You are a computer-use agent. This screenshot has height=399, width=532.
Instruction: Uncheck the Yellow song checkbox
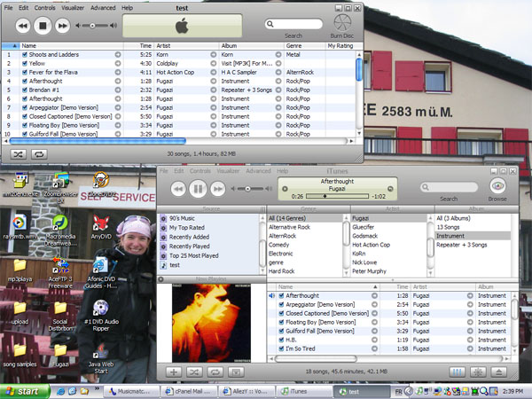25,64
